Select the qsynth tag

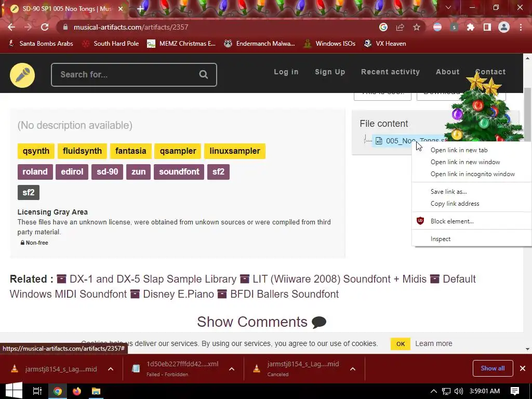[36, 151]
